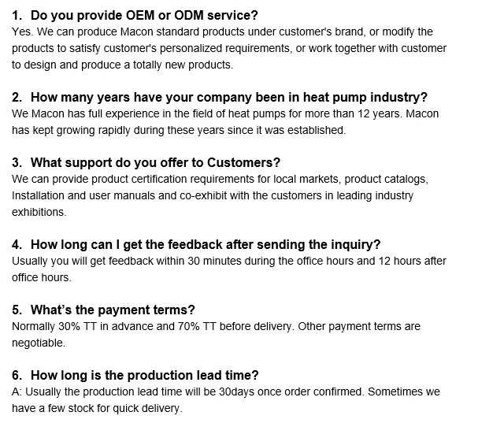Click the production lead time question heading
Viewport: 504px width, 423px height.
pos(144,375)
